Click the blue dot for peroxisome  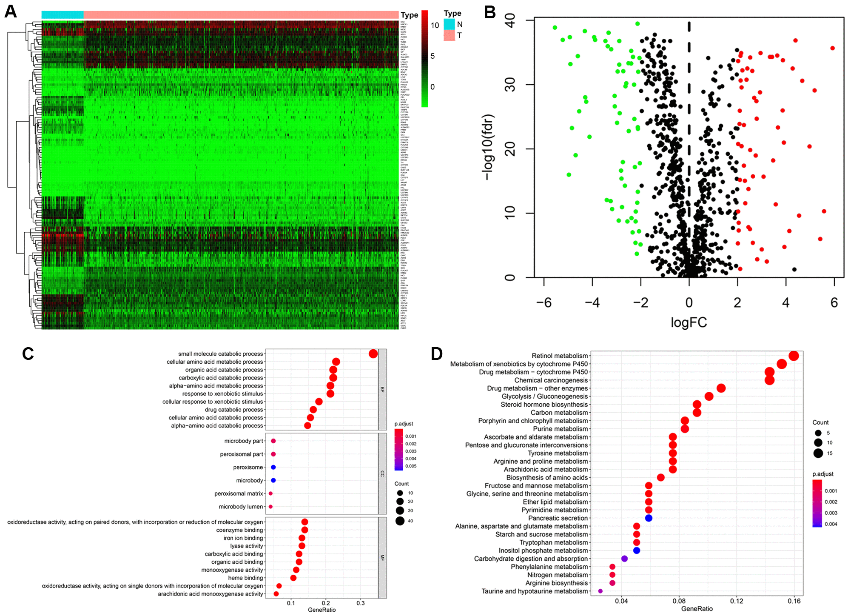coord(273,467)
